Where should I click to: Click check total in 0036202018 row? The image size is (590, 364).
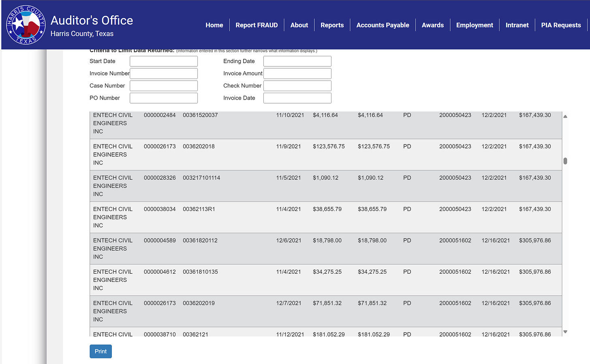(x=535, y=146)
